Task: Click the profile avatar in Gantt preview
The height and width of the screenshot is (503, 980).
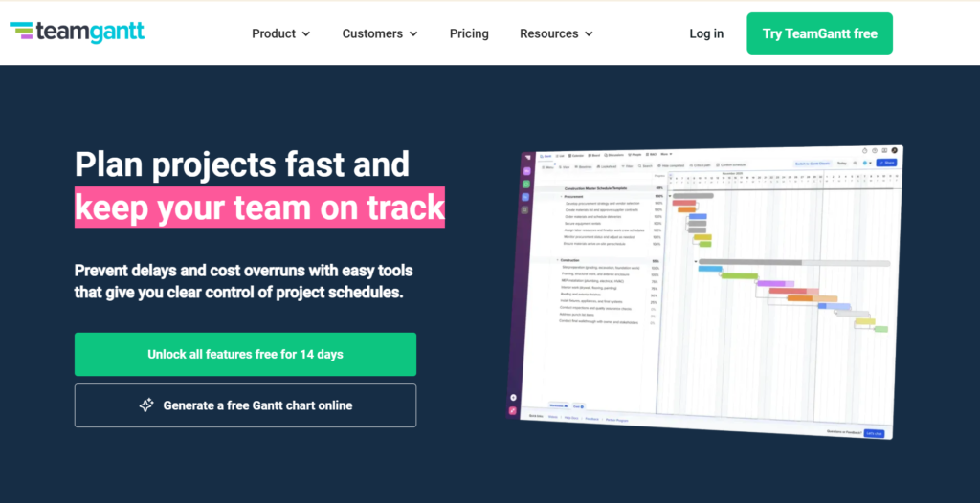Action: pyautogui.click(x=895, y=150)
